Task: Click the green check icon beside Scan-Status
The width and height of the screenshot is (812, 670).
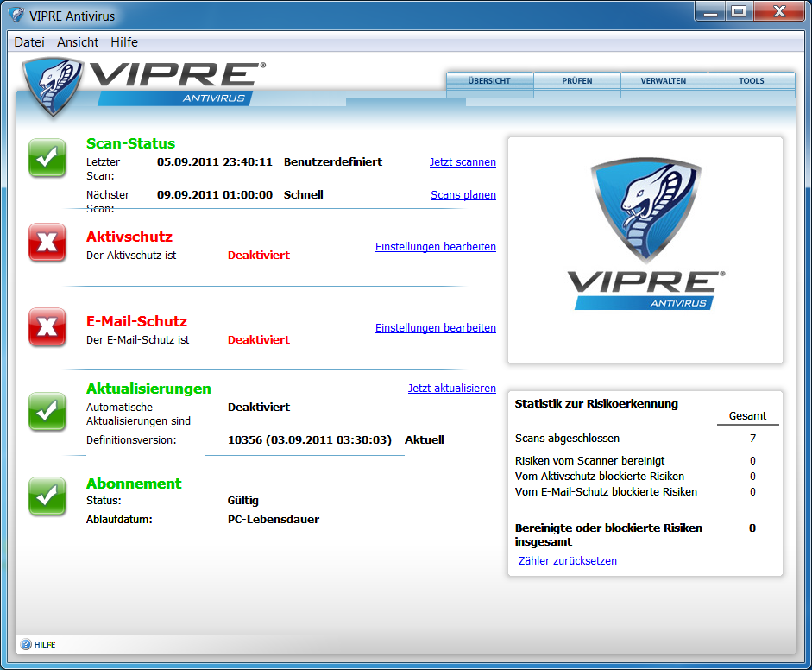Action: (x=47, y=157)
